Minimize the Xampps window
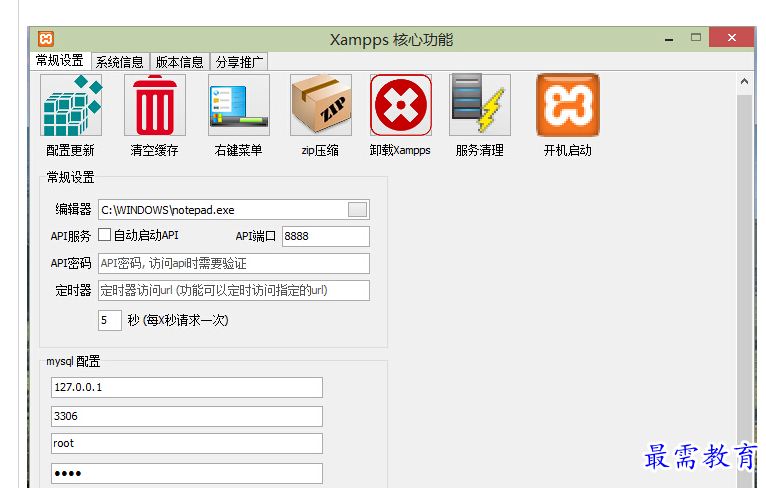The height and width of the screenshot is (488, 766). 669,38
